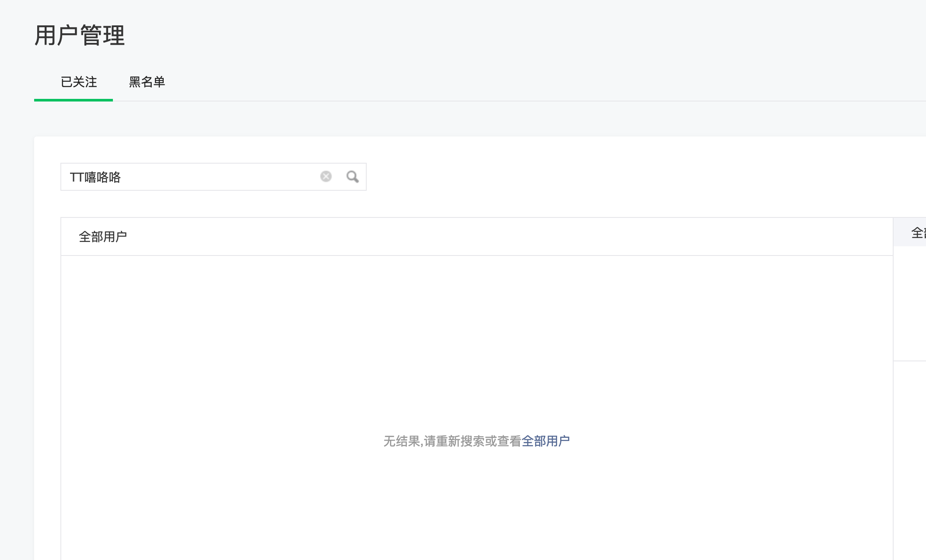Click the 无结果,请重新搜索或查看 message text

click(x=452, y=441)
